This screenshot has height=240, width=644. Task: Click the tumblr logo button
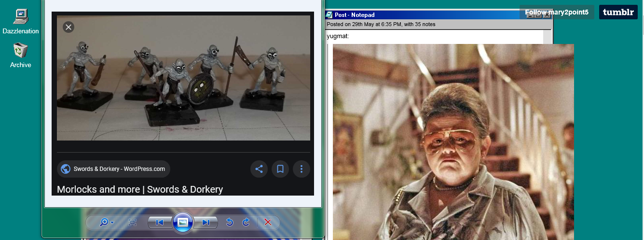pos(618,12)
